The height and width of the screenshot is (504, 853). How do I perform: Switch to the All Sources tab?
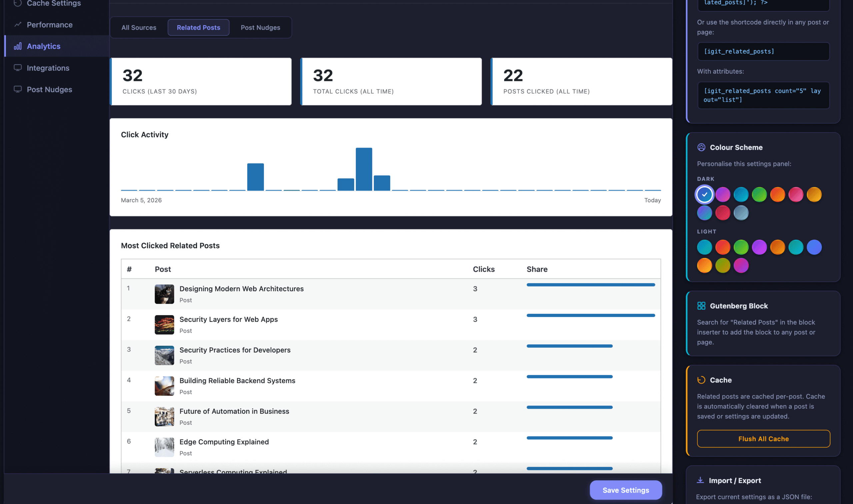click(139, 27)
